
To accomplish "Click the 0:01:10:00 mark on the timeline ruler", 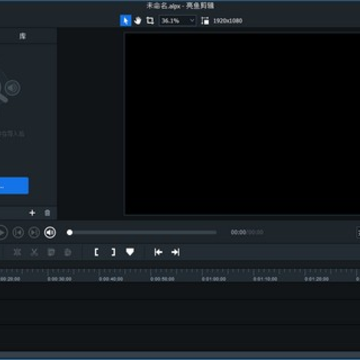I will click(265, 279).
